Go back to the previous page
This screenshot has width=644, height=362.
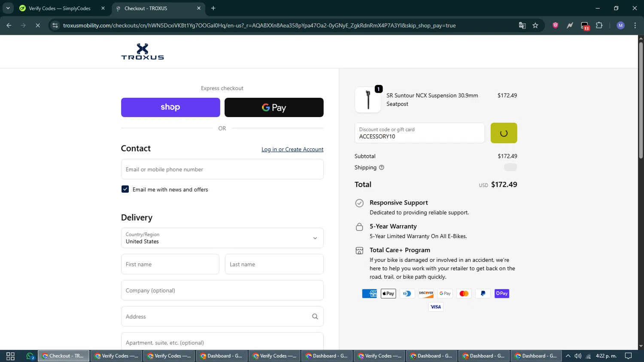[9, 25]
